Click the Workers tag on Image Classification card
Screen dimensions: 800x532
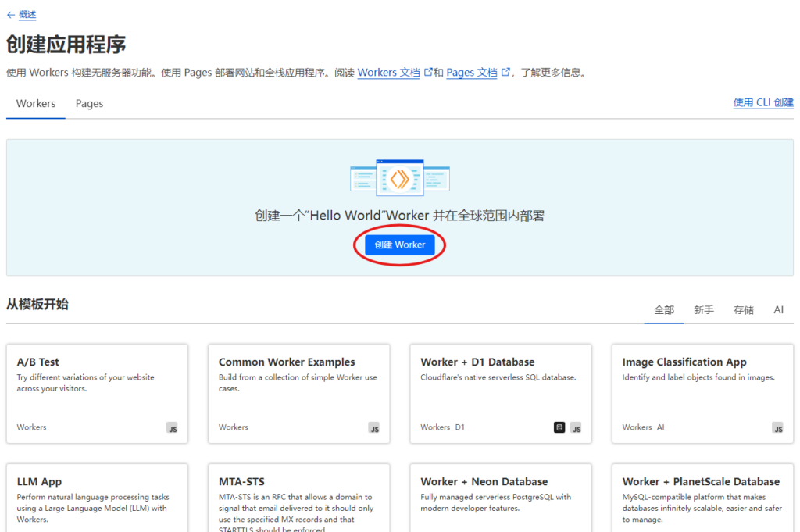pos(637,427)
